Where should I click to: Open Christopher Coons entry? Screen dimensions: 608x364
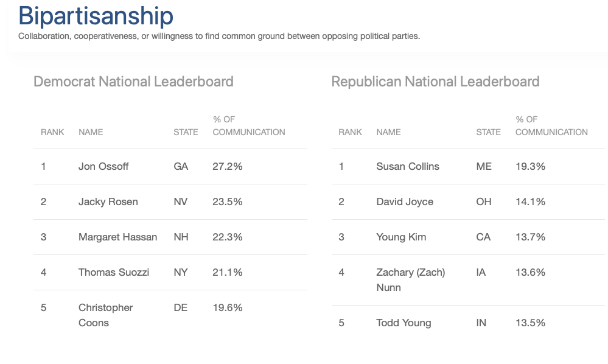105,315
